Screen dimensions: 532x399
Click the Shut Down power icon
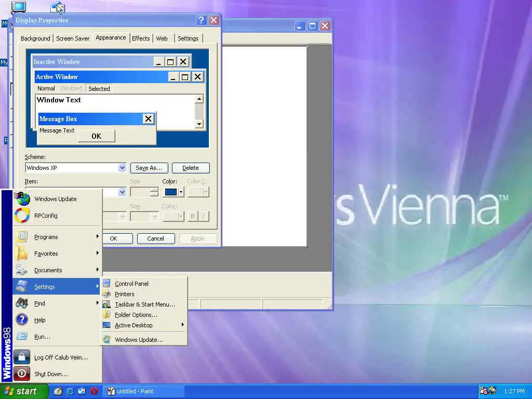22,374
